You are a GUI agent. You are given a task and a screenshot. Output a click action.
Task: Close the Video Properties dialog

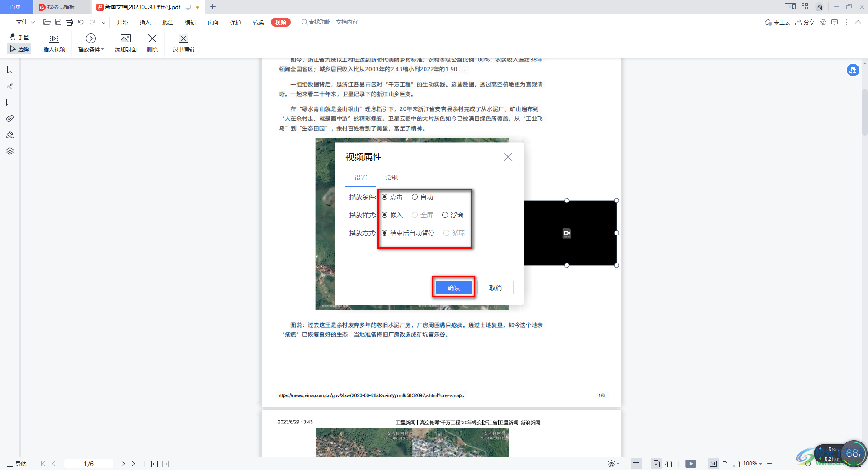tap(508, 157)
